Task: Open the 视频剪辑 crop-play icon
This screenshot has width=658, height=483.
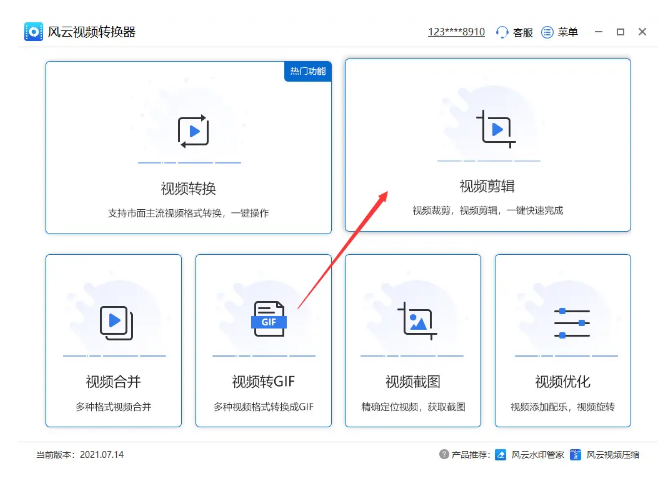Action: [496, 129]
